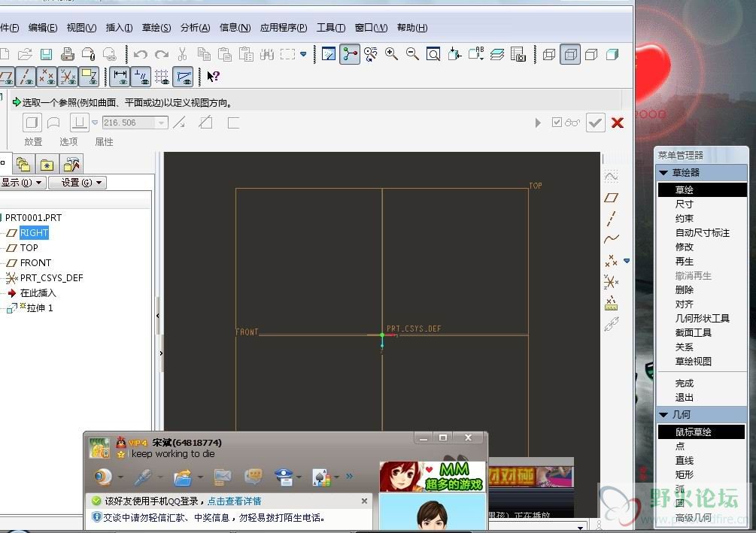The width and height of the screenshot is (756, 533).
Task: Refit model to screen icon
Action: coord(433,54)
